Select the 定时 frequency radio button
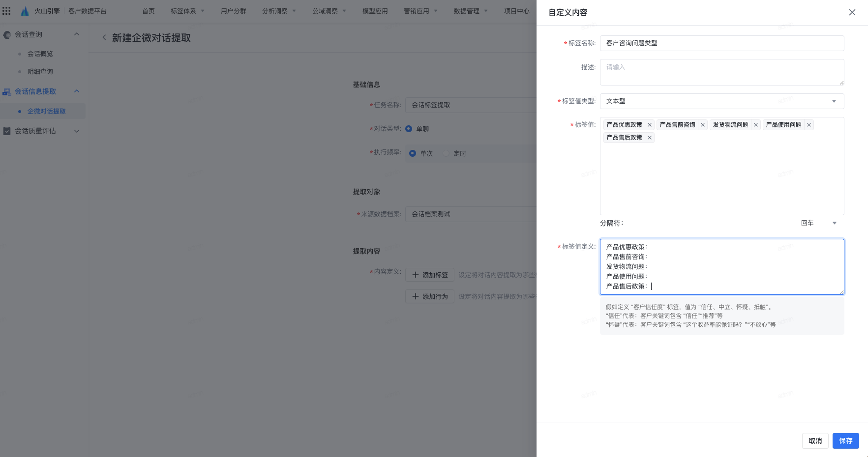Screen dimensions: 868x457 pos(446,153)
